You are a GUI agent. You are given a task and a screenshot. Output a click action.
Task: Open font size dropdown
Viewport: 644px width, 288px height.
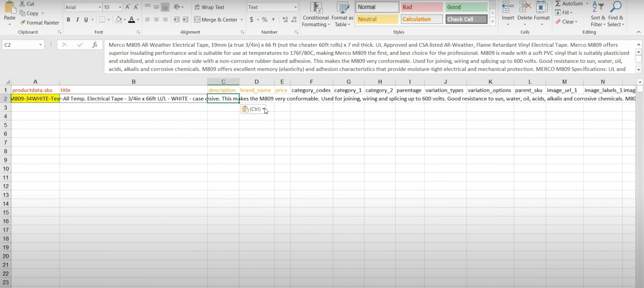tap(120, 7)
